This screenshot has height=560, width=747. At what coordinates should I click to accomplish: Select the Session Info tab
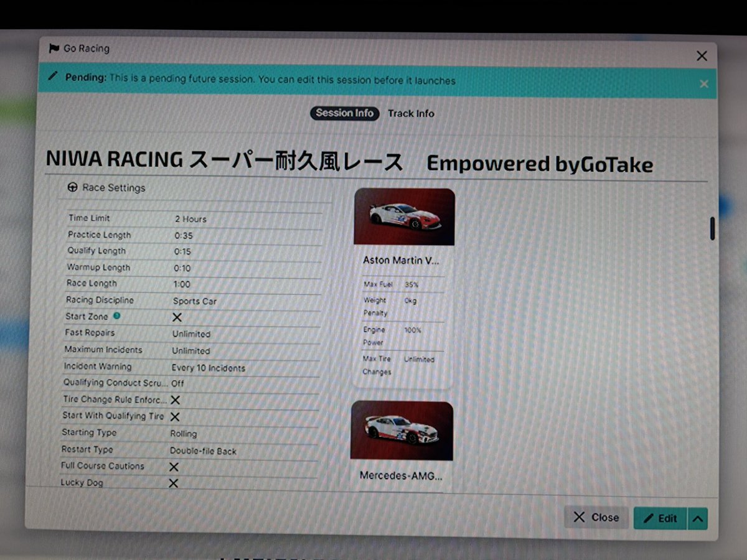click(344, 113)
